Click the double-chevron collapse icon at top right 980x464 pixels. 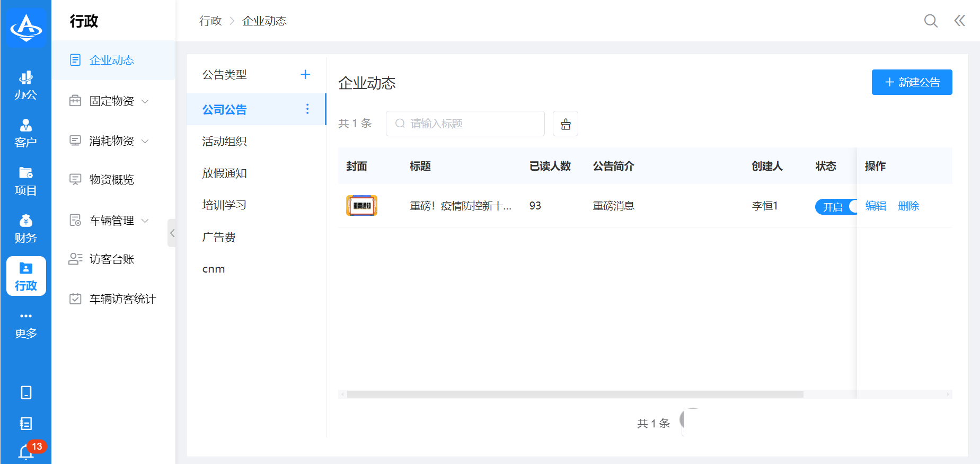[959, 21]
